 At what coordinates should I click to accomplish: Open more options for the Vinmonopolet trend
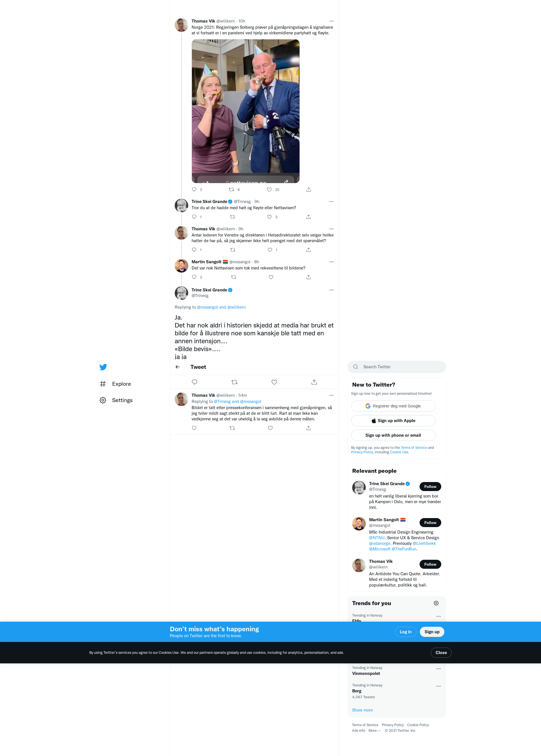tap(438, 669)
